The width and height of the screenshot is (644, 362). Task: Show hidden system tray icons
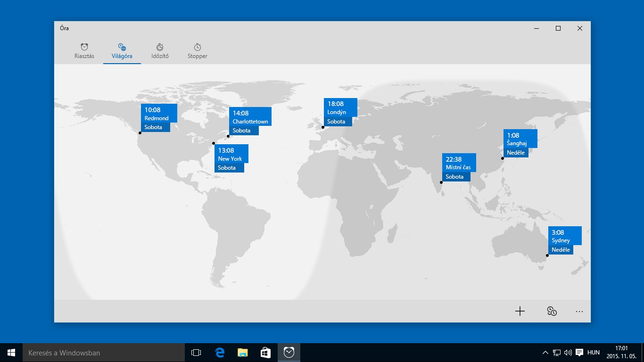[x=545, y=353]
